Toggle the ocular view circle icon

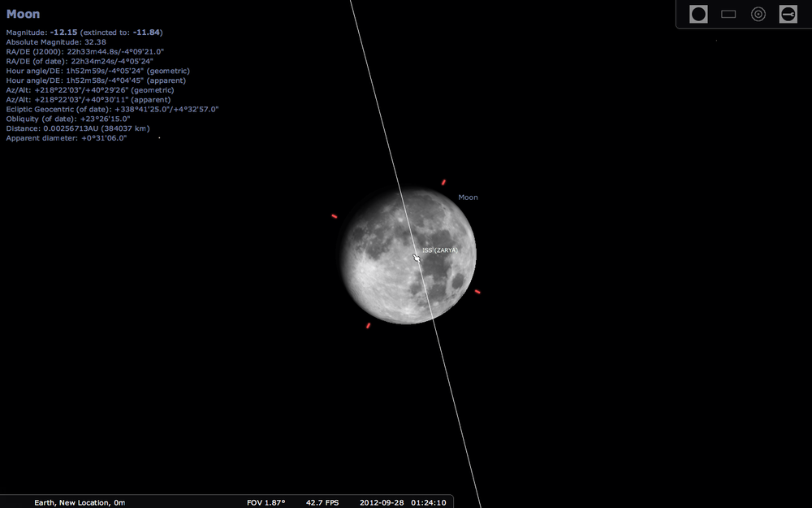[x=698, y=14]
